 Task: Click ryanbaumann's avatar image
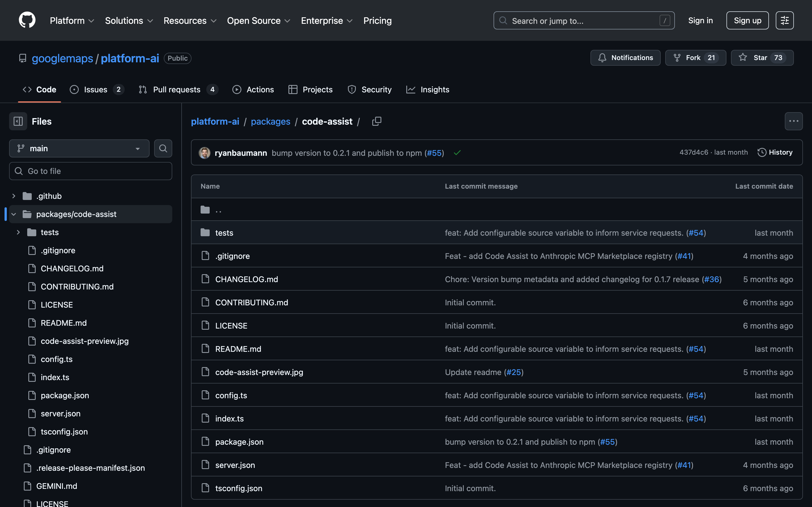coord(204,153)
